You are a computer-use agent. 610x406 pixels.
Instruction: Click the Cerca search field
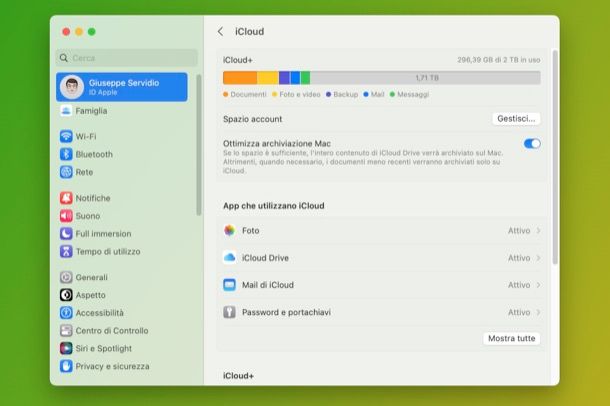(x=126, y=58)
